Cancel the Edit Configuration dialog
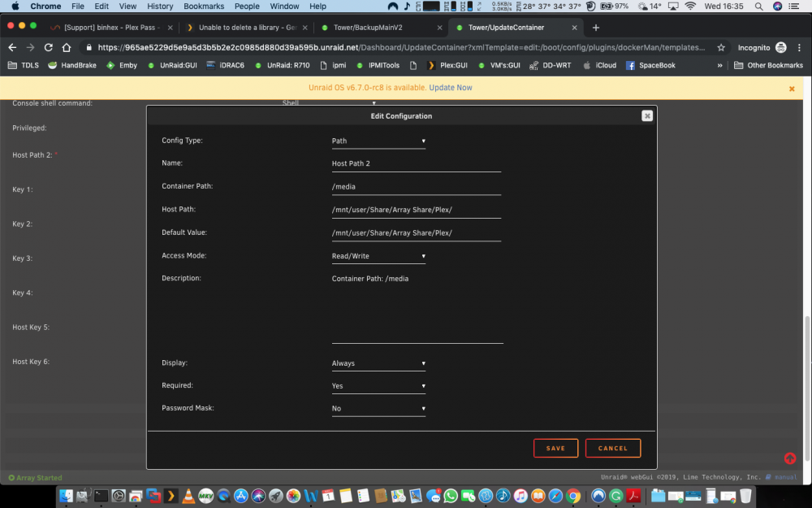The image size is (812, 508). coord(612,448)
